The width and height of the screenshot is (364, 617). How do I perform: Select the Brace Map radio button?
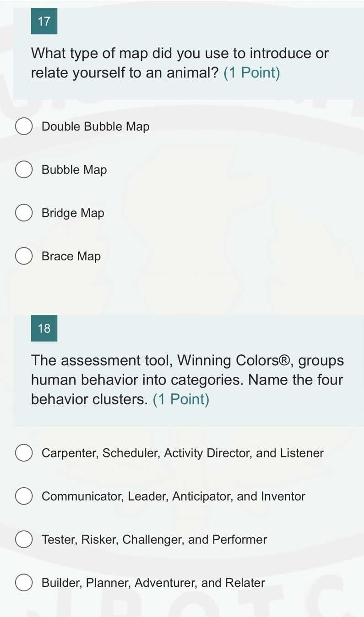tap(24, 256)
